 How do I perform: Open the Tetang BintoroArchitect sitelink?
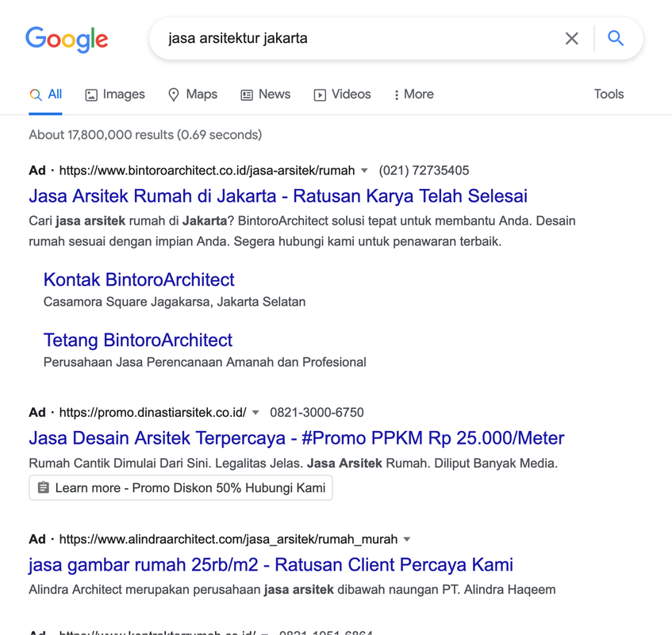point(138,340)
